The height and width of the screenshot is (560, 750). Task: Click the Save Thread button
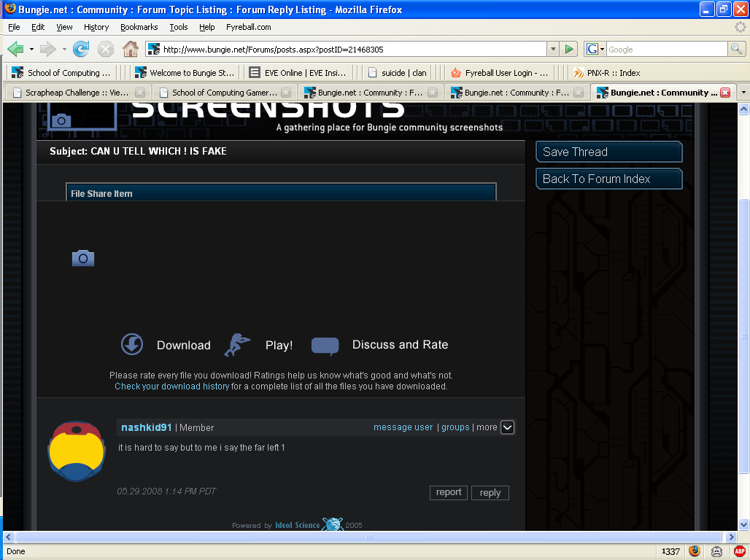[x=608, y=152]
